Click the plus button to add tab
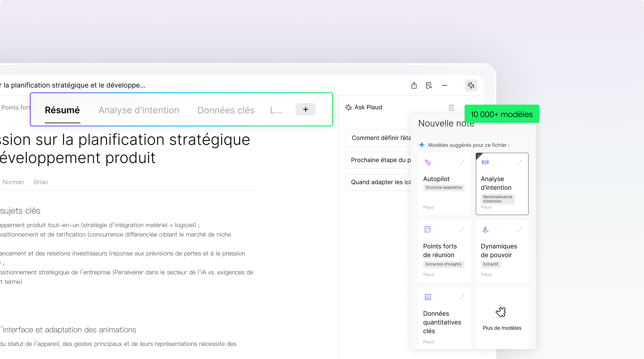 [x=306, y=109]
